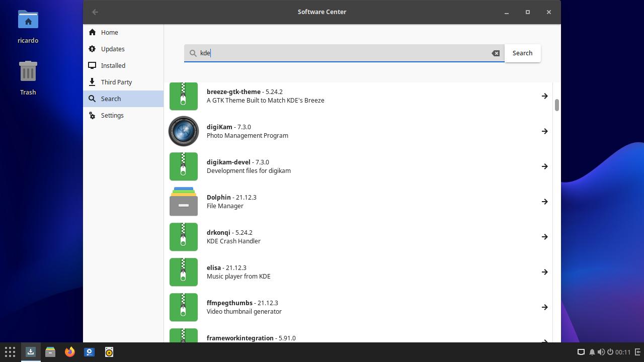Expand details arrow for breeze-gtk-theme

pyautogui.click(x=544, y=96)
